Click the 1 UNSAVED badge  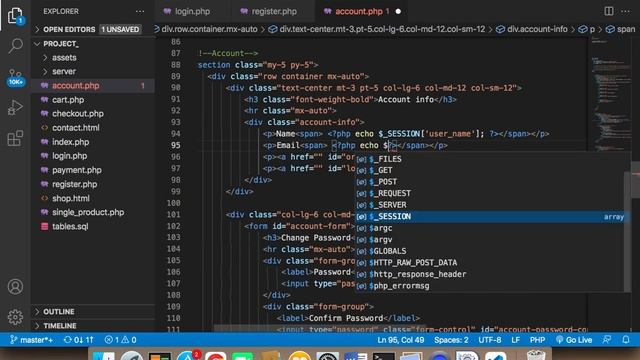120,29
